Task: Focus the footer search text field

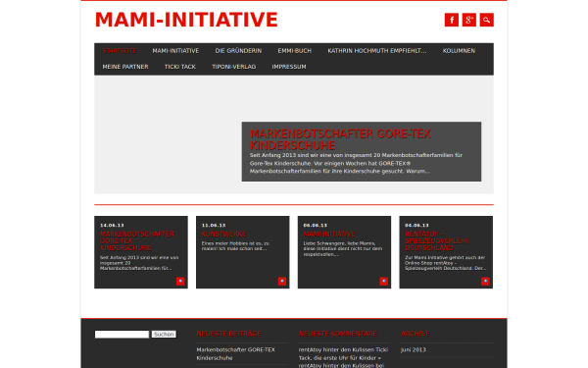Action: pyautogui.click(x=122, y=334)
